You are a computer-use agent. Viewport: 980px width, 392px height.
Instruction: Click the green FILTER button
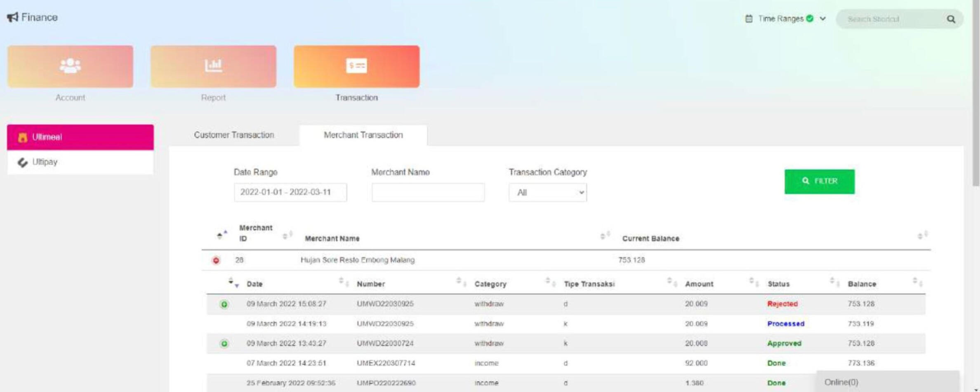pyautogui.click(x=819, y=182)
